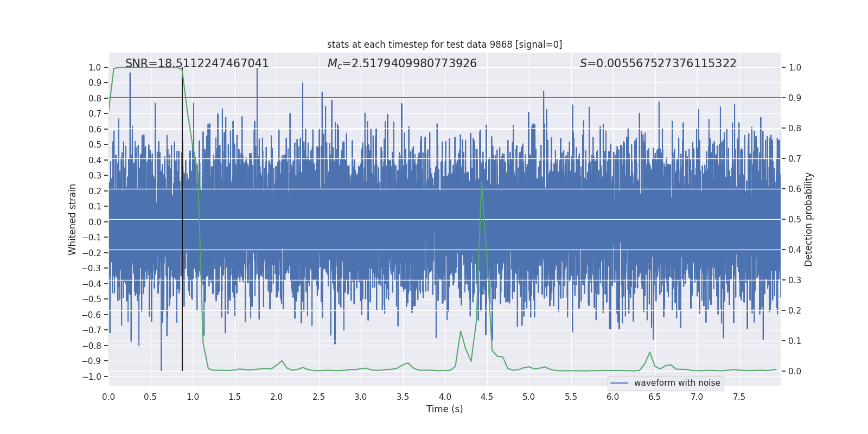Click Whitened strain tick −0.5
Viewport: 868px width, 434px height.
click(92, 299)
